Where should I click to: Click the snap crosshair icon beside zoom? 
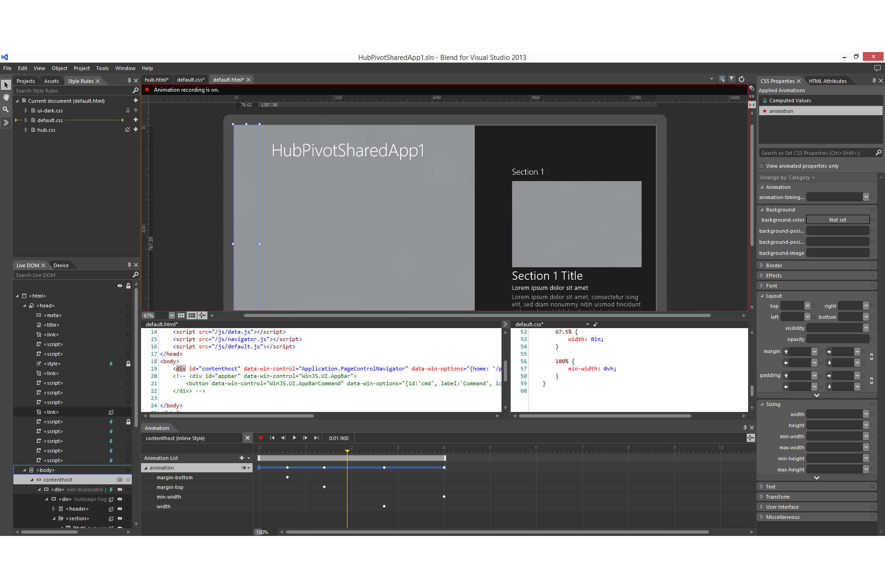point(202,315)
